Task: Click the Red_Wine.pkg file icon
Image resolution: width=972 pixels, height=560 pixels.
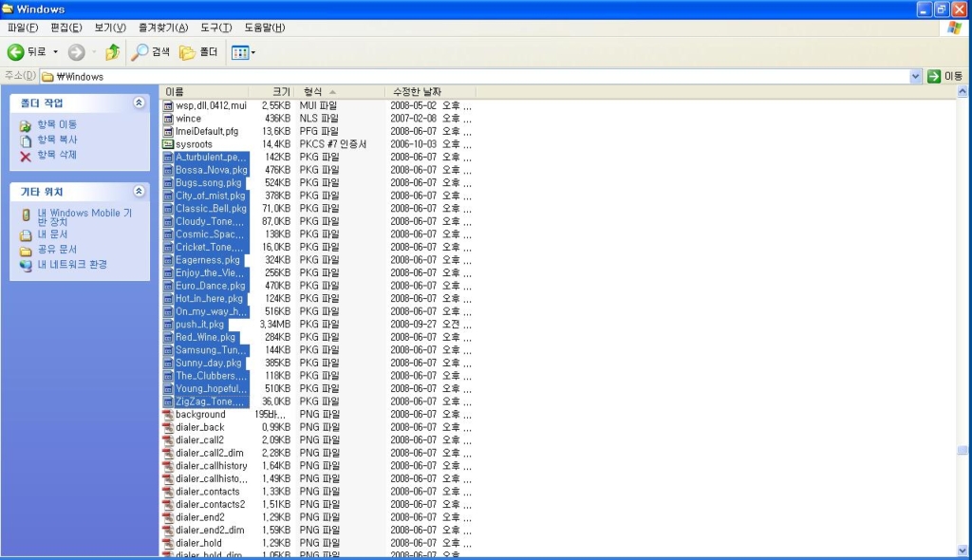Action: tap(168, 337)
